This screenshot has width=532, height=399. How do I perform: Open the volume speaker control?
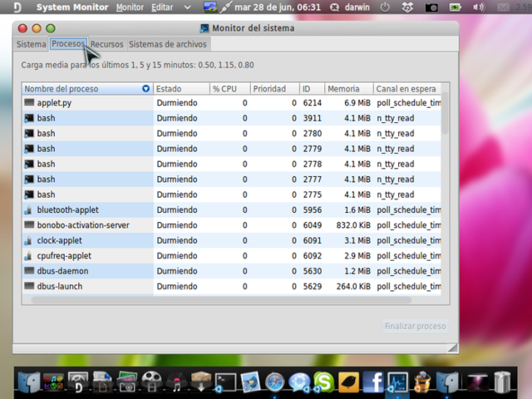coord(479,7)
